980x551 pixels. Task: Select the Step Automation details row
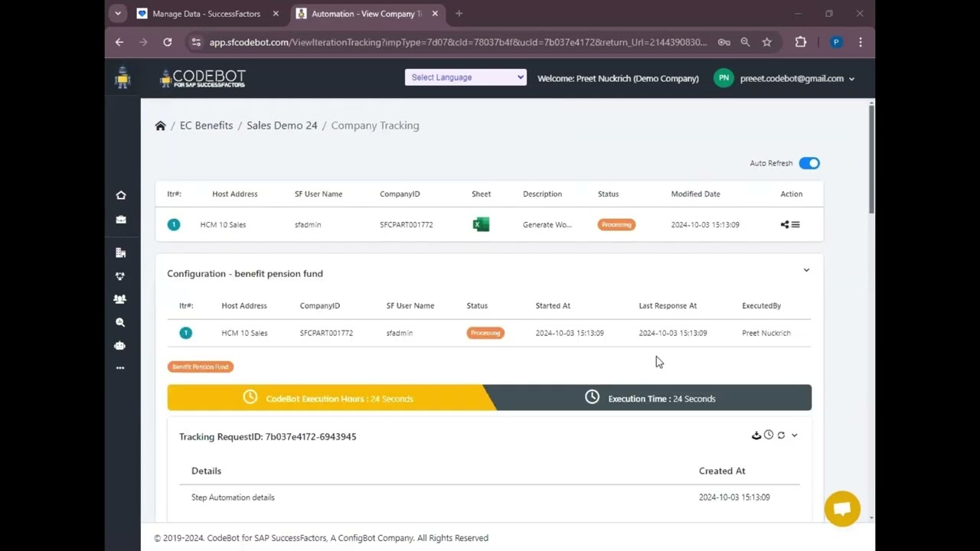pyautogui.click(x=489, y=497)
